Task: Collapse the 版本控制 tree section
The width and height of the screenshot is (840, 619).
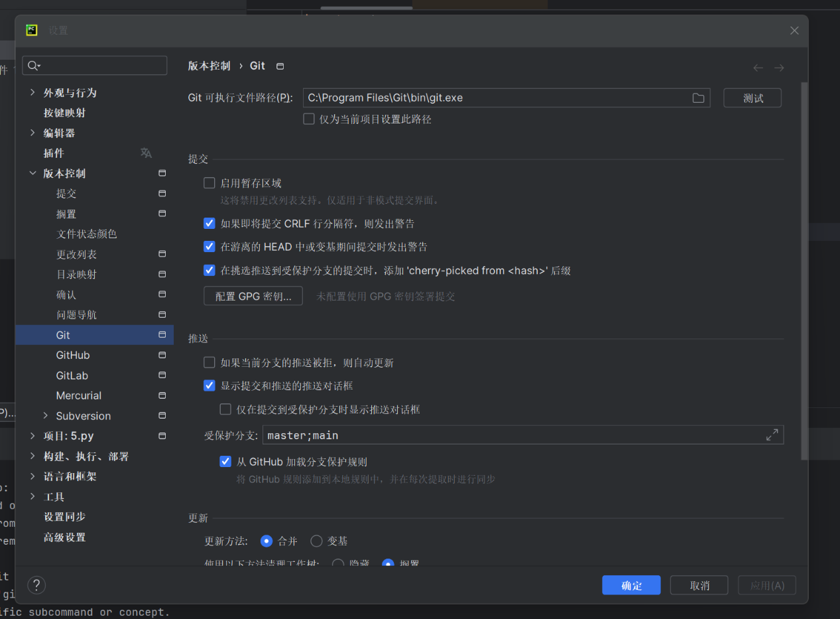Action: (x=32, y=173)
